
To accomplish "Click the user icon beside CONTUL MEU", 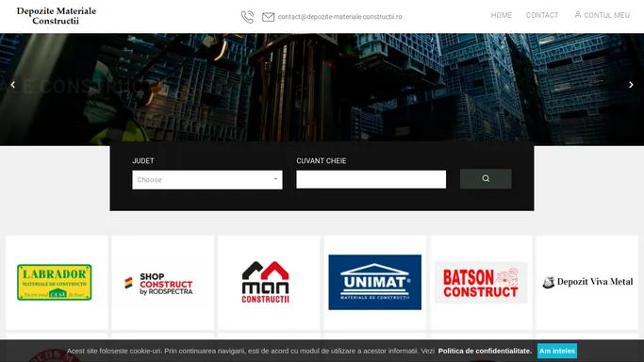I will pos(578,15).
